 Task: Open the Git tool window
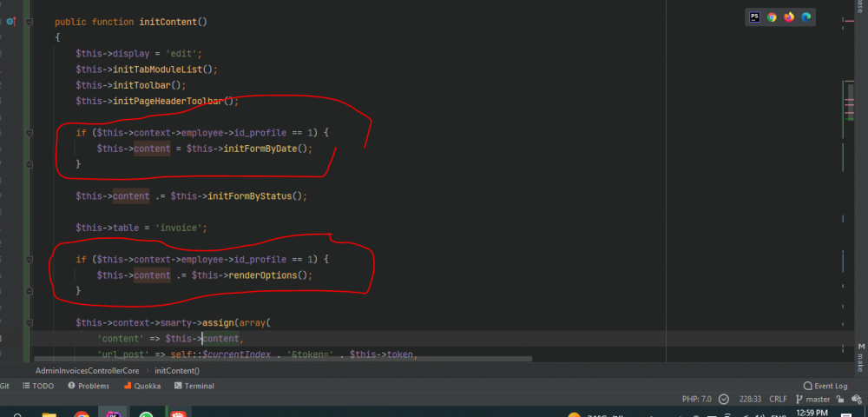point(4,386)
